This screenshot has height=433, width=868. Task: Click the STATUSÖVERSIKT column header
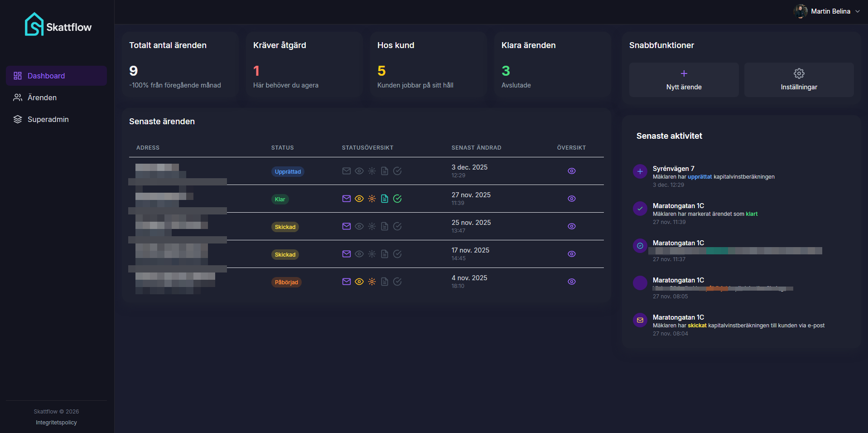click(368, 148)
